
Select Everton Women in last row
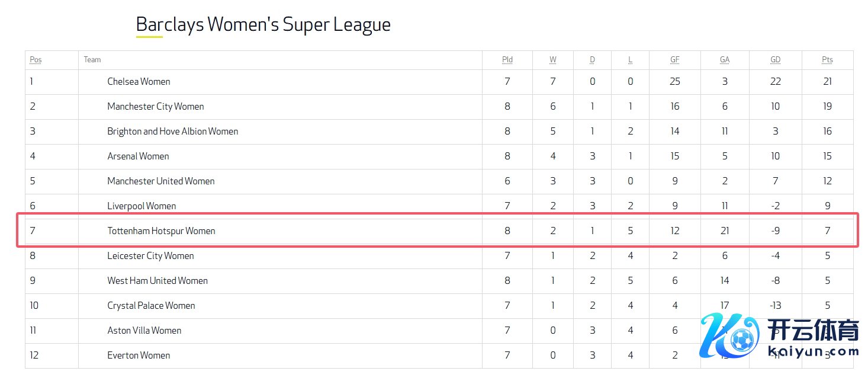pyautogui.click(x=139, y=356)
